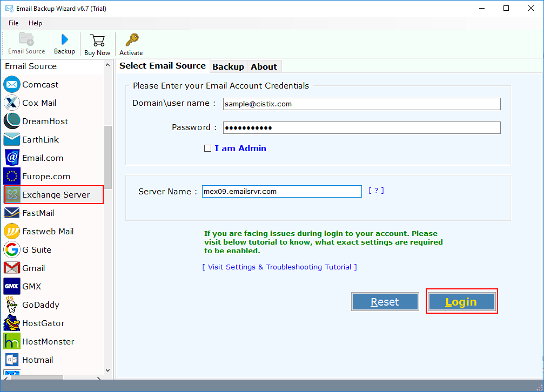This screenshot has width=544, height=392.
Task: Choose the FastMail envelope icon
Action: [x=12, y=213]
